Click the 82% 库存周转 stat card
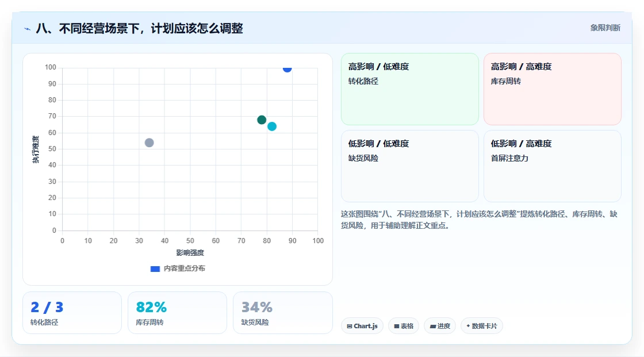Image resolution: width=644 pixels, height=357 pixels. (178, 313)
